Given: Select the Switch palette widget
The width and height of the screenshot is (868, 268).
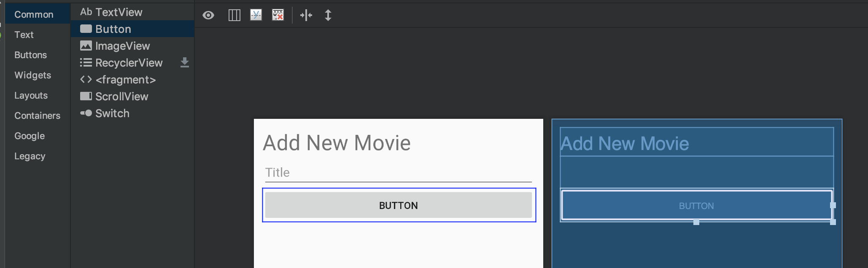Looking at the screenshot, I should pyautogui.click(x=112, y=113).
